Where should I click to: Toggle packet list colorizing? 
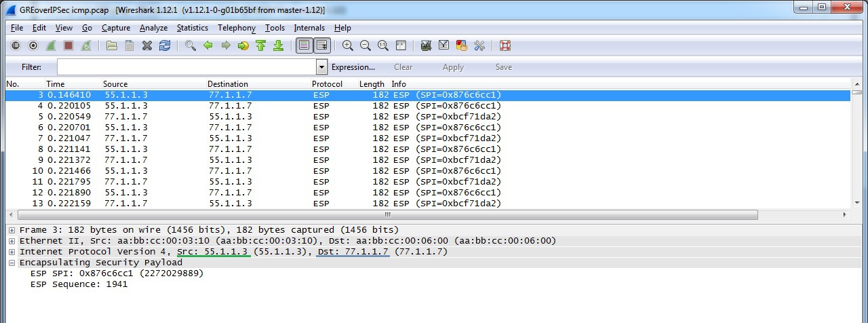(304, 45)
